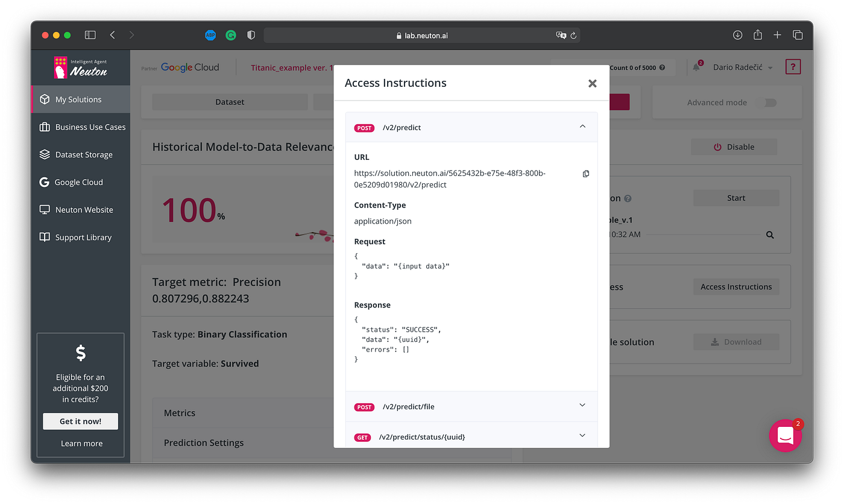The width and height of the screenshot is (844, 504).
Task: Open the Intercom chat bubble
Action: click(785, 435)
